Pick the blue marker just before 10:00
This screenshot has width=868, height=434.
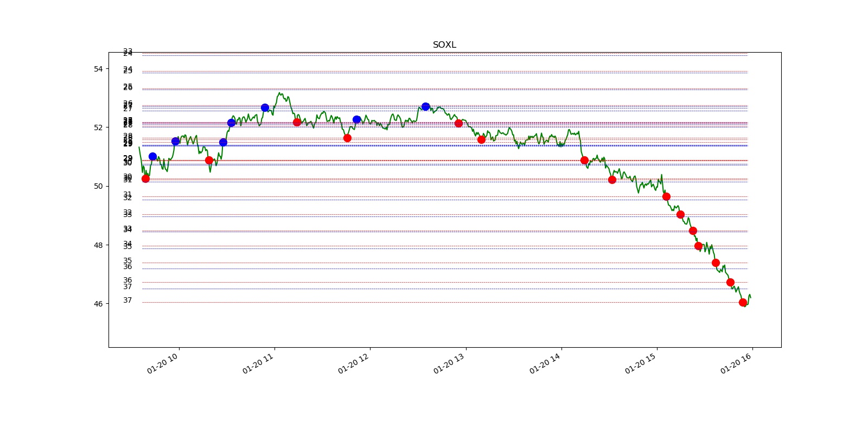(175, 141)
